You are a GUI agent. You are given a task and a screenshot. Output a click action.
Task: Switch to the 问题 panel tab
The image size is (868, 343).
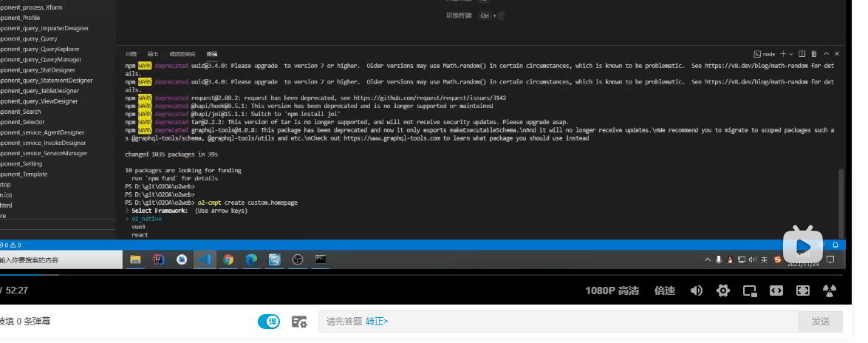131,54
